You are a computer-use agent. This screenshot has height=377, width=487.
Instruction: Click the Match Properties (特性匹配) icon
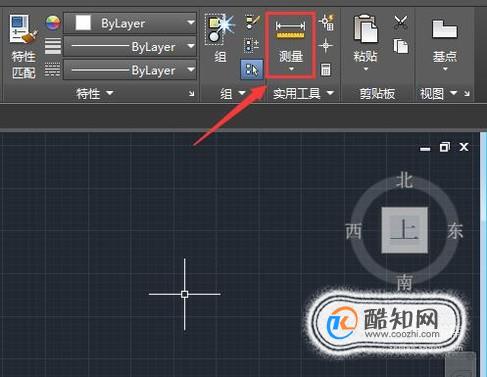click(x=23, y=46)
